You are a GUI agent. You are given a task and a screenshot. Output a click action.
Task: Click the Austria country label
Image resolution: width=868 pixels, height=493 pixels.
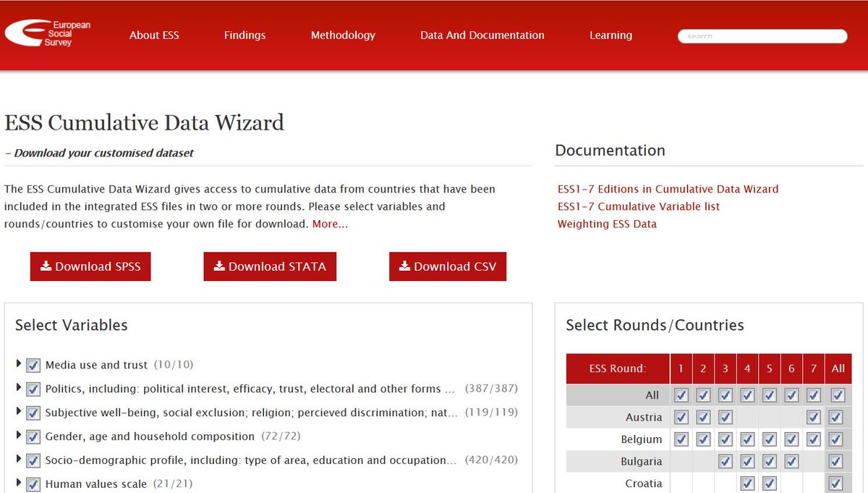(644, 418)
